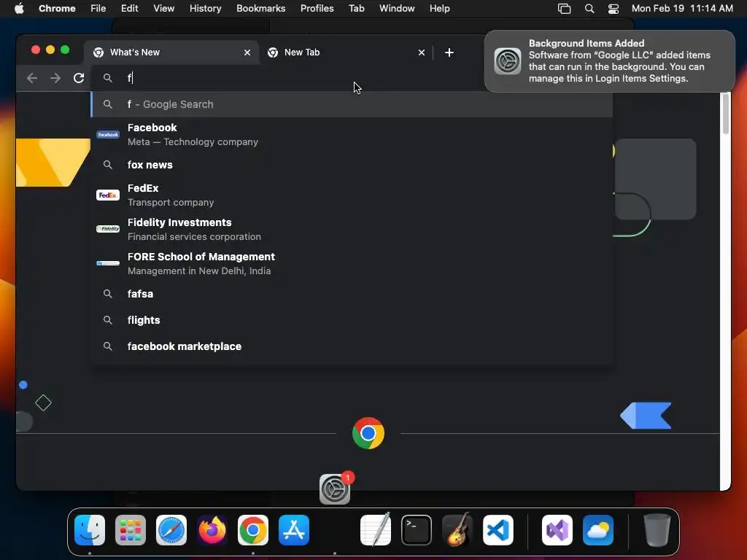747x560 pixels.
Task: Click the Facebook logo thumbnail in suggestions
Action: [108, 135]
